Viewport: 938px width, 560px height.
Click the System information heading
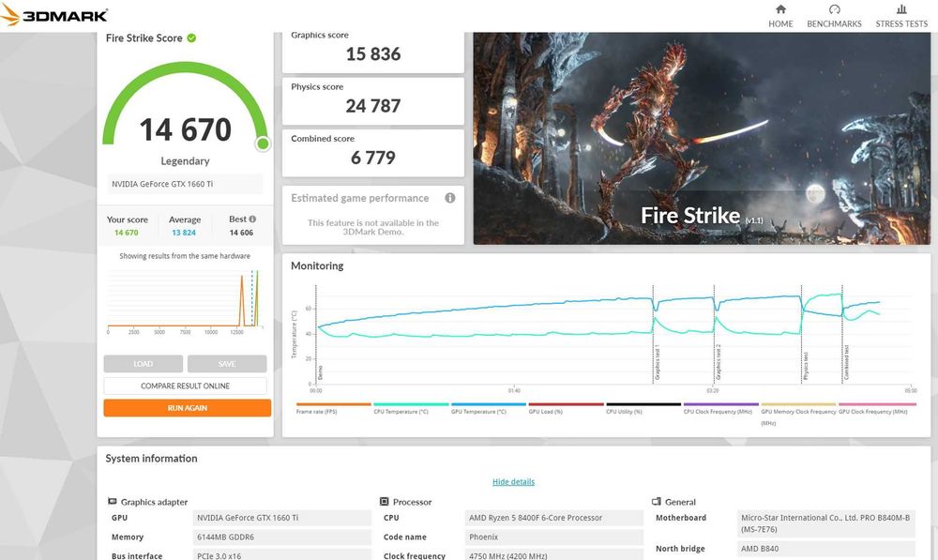click(151, 459)
